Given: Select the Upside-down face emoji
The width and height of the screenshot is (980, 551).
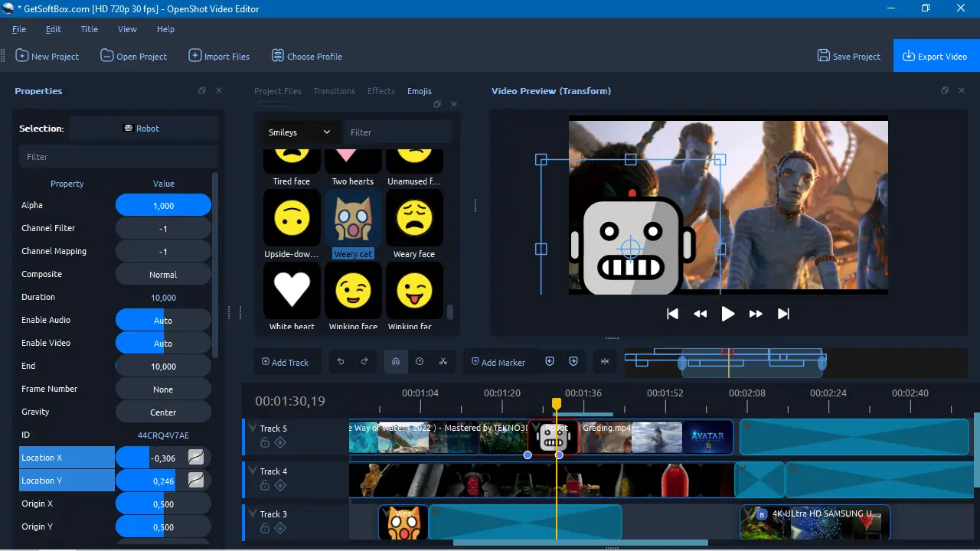Looking at the screenshot, I should coord(292,224).
